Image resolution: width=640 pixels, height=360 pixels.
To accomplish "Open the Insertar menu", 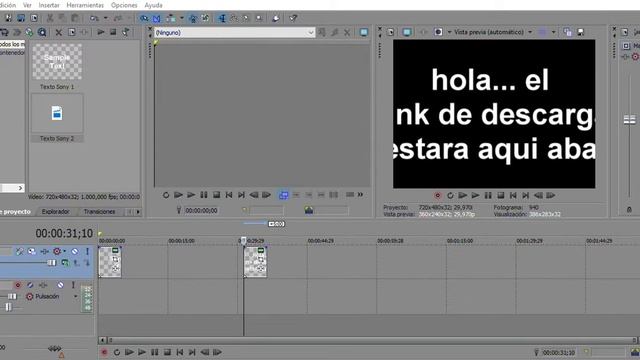I will click(x=49, y=5).
